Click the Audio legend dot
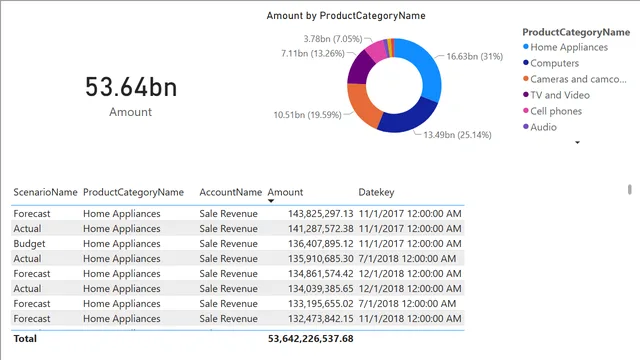 click(526, 127)
